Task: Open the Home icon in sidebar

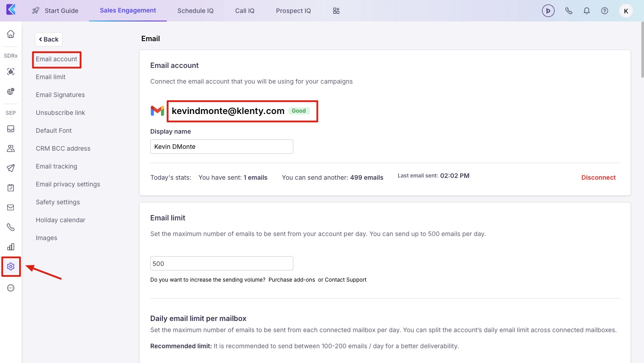Action: tap(11, 34)
